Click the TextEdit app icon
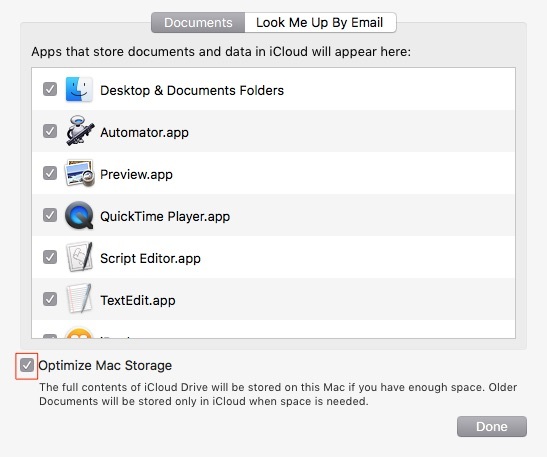The width and height of the screenshot is (547, 457). pyautogui.click(x=80, y=299)
